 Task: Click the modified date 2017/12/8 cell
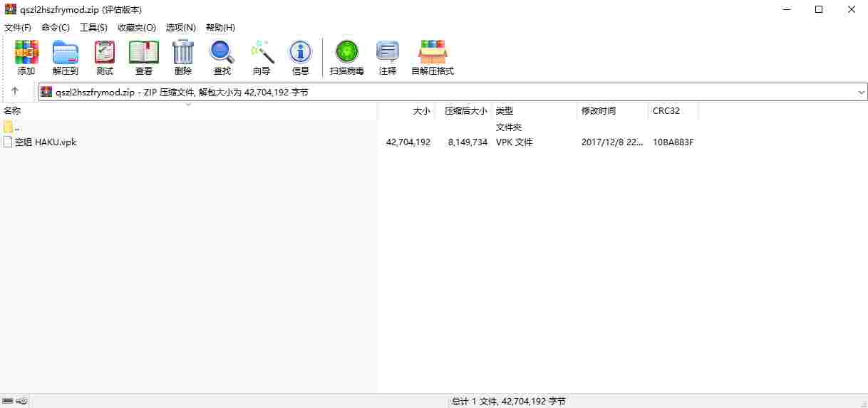(x=612, y=142)
